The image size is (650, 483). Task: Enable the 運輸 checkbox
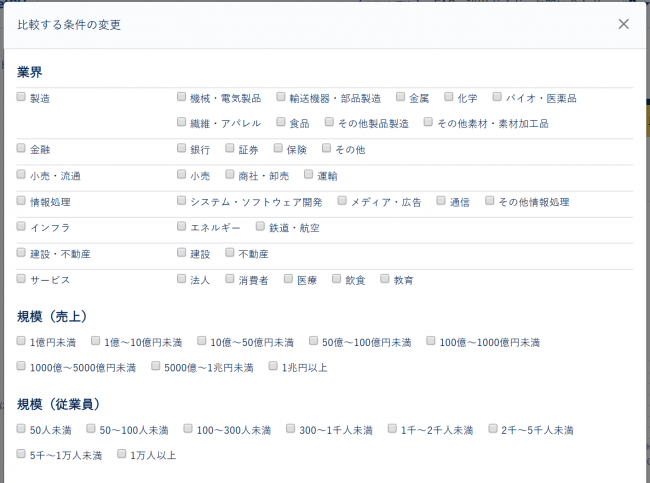[x=308, y=174]
